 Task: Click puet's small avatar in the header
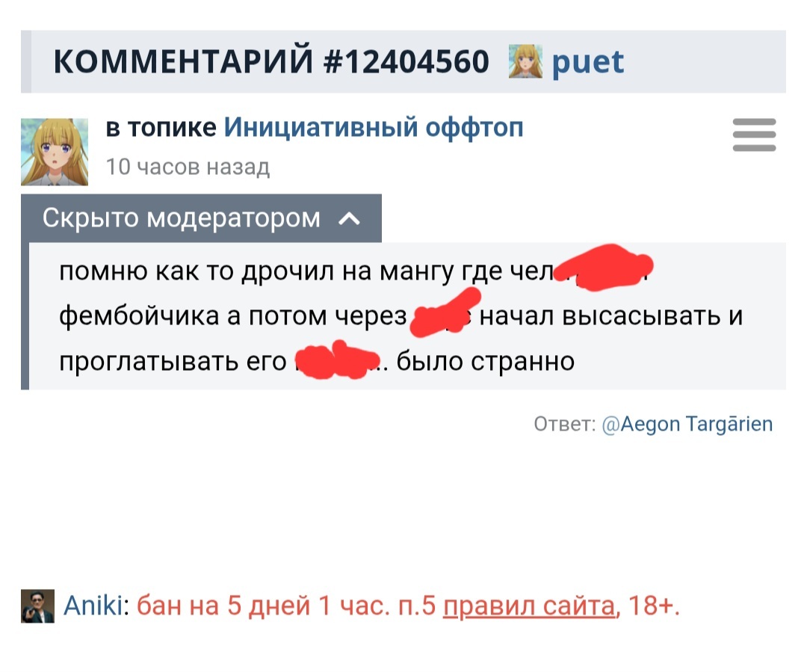(x=525, y=61)
